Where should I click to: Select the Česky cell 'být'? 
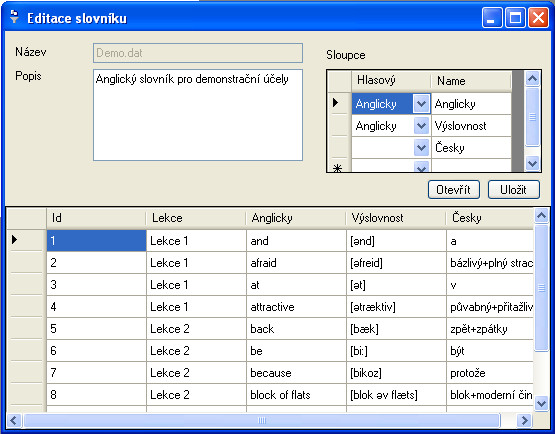[x=490, y=351]
